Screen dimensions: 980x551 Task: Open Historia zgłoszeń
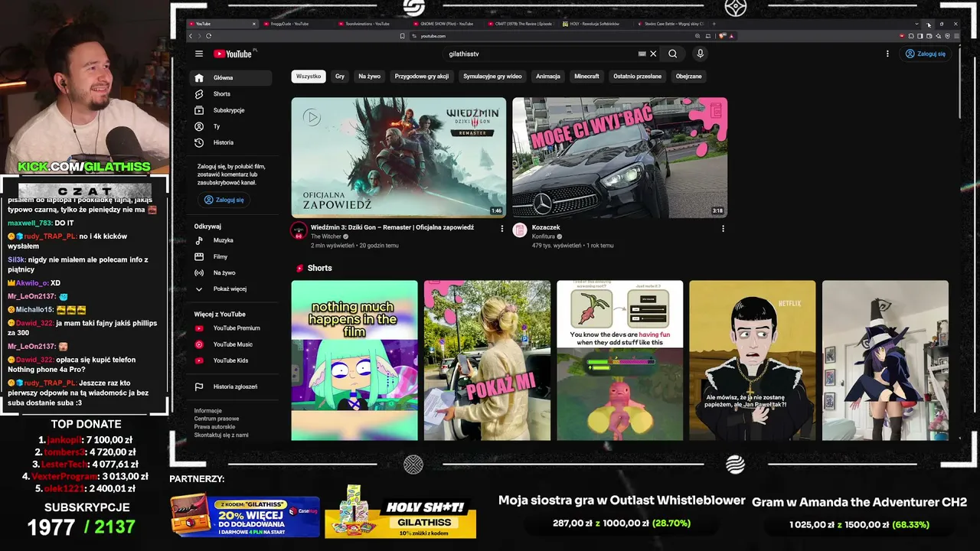pos(230,386)
